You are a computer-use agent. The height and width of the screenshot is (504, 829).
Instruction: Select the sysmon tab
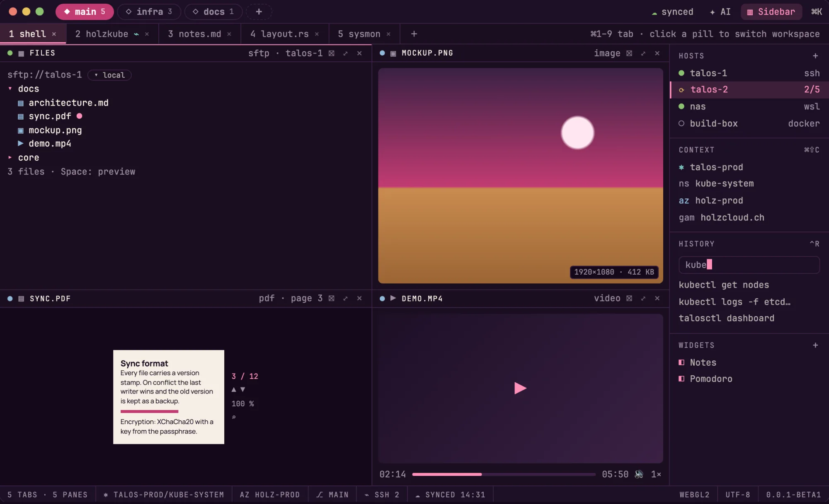click(364, 34)
